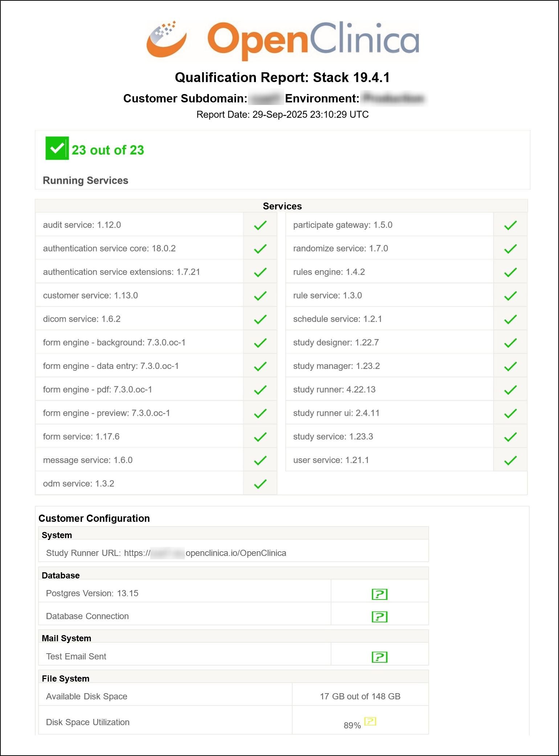Viewport: 559px width, 756px height.
Task: Click the Running Services heading
Action: pos(85,180)
